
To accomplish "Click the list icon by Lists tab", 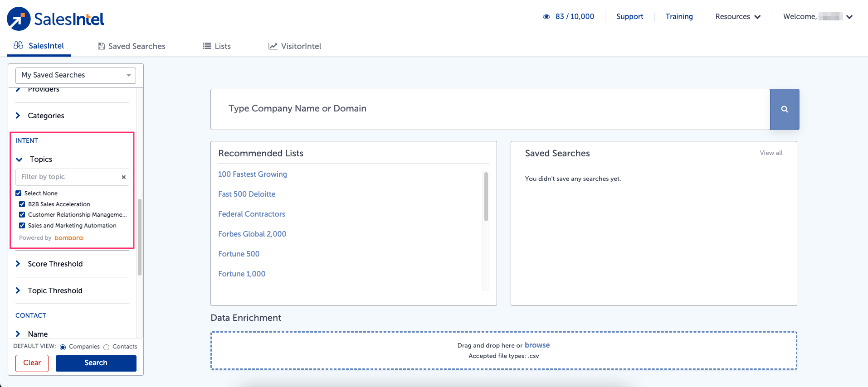I will point(207,46).
